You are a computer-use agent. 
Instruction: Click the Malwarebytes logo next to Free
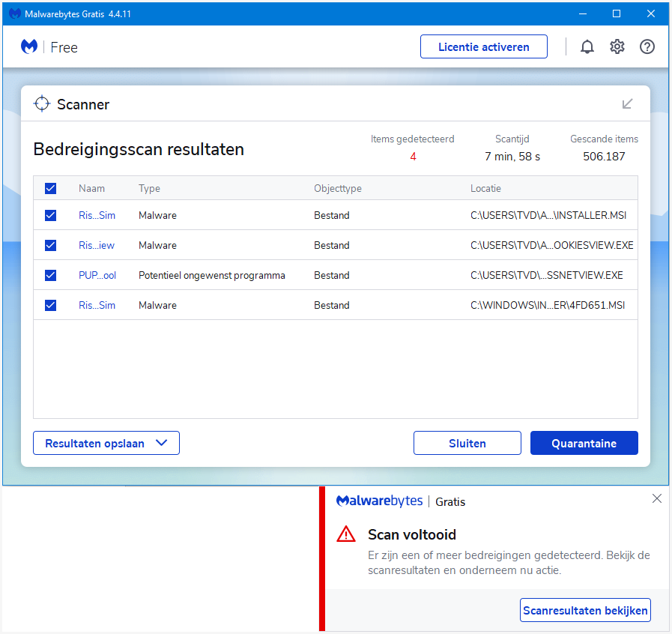click(x=29, y=46)
